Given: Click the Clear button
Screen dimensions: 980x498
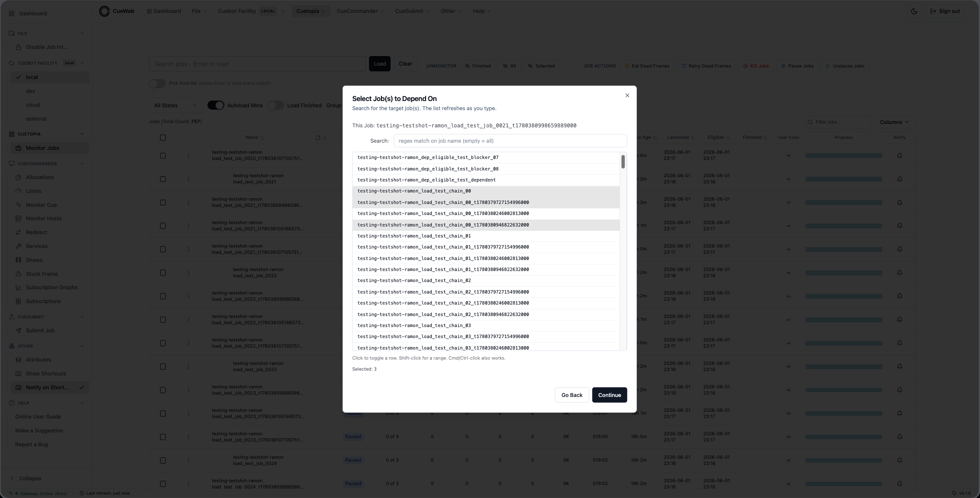Looking at the screenshot, I should click(405, 64).
